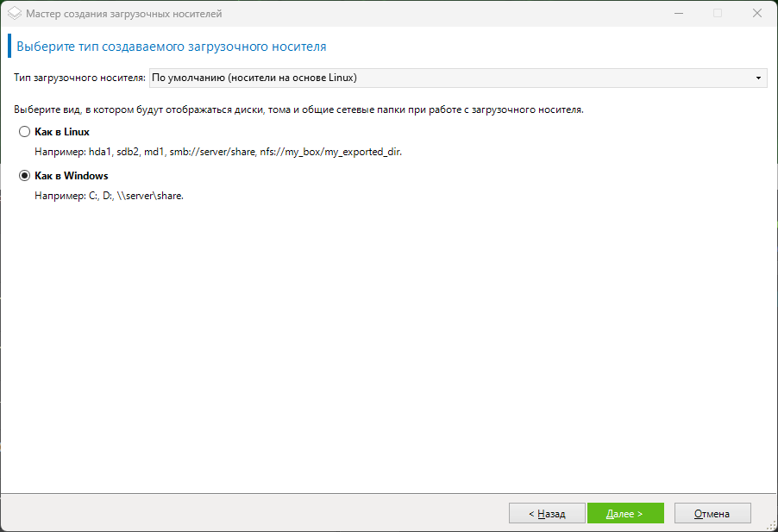The height and width of the screenshot is (532, 778).
Task: Click the "Как в Windows" option label
Action: [x=71, y=176]
